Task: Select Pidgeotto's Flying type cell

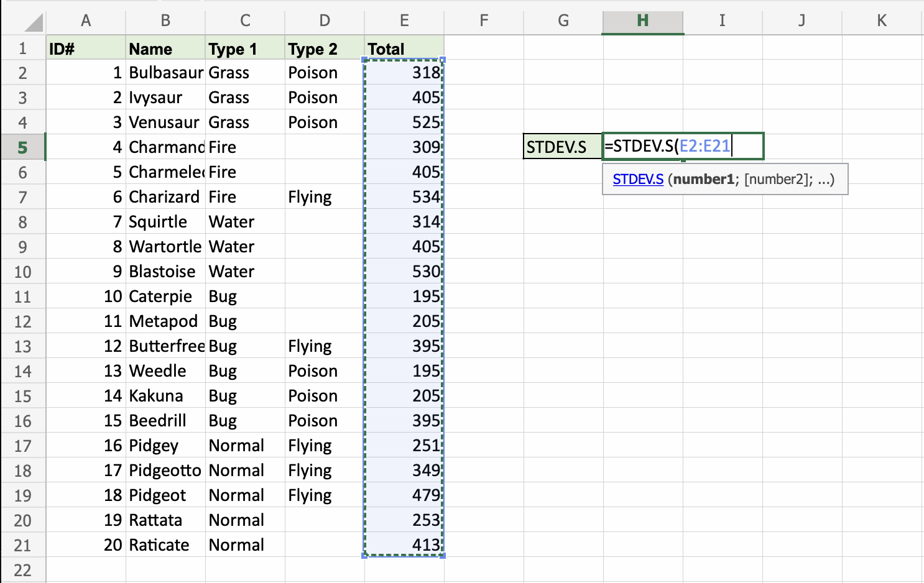Action: click(x=325, y=471)
